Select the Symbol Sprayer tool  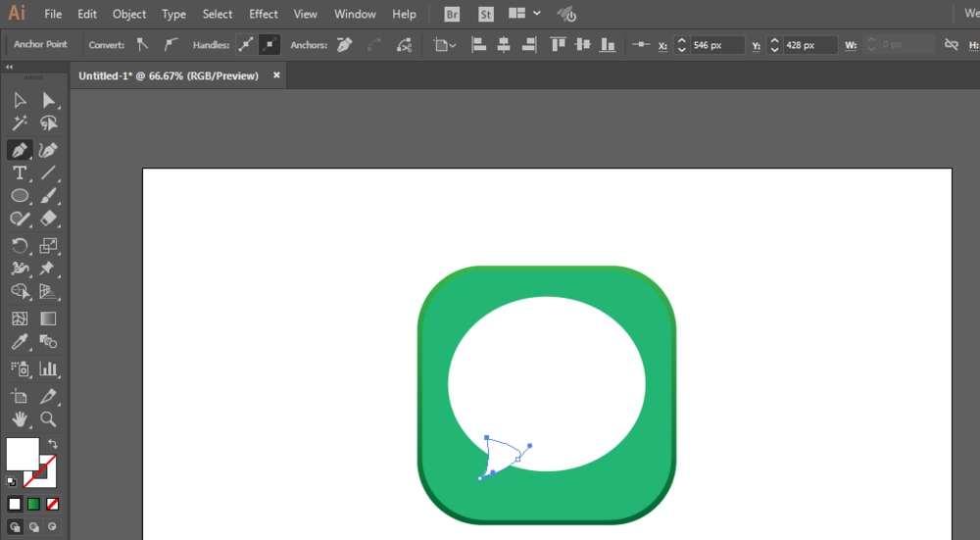20,368
